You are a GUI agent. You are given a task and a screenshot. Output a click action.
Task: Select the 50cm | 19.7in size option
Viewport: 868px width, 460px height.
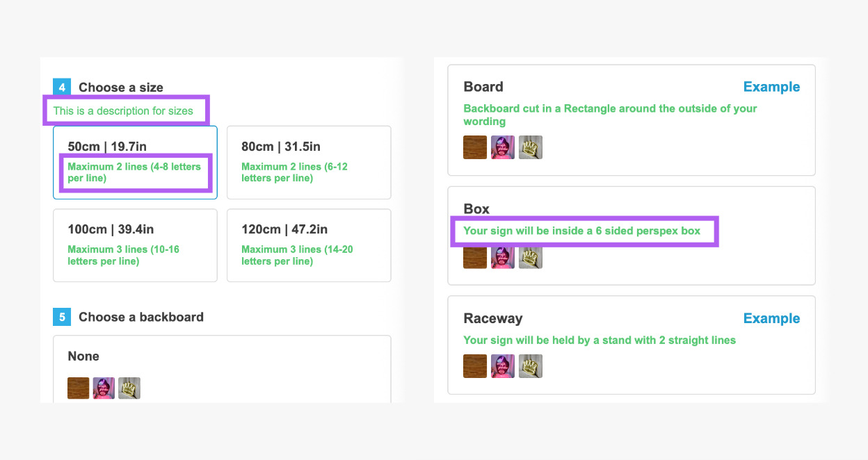(x=136, y=147)
